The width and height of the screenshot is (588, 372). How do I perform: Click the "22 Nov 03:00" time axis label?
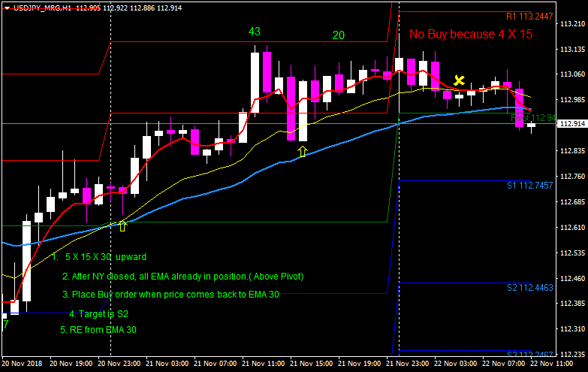coord(455,364)
